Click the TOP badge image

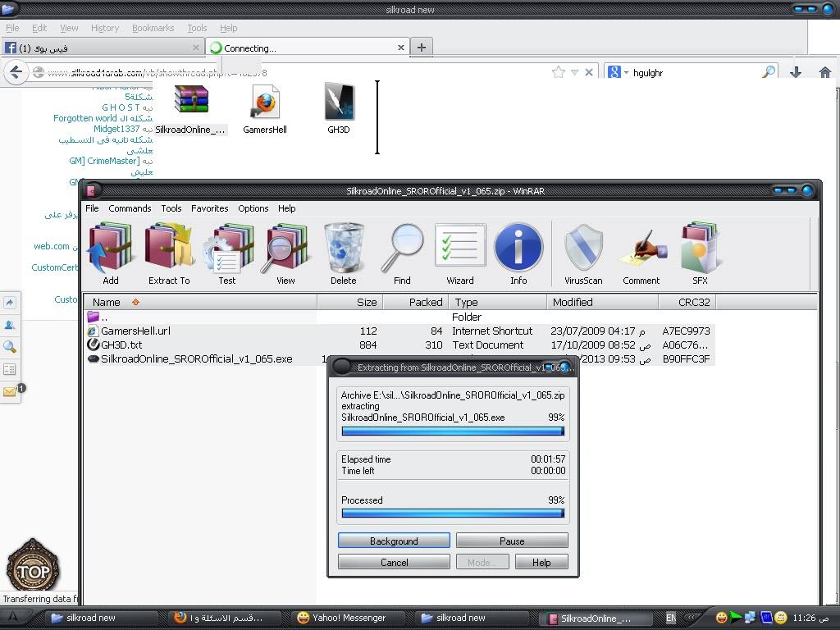33,565
